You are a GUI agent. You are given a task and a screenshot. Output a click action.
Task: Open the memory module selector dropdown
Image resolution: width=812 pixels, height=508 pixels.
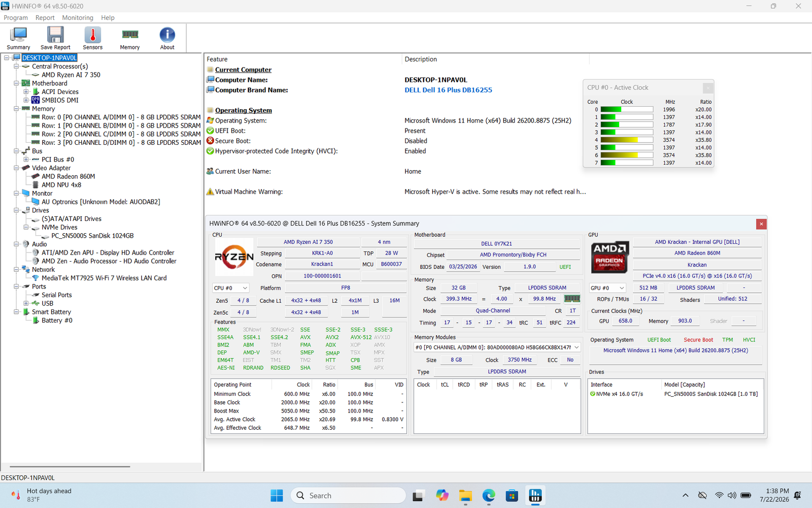(497, 347)
